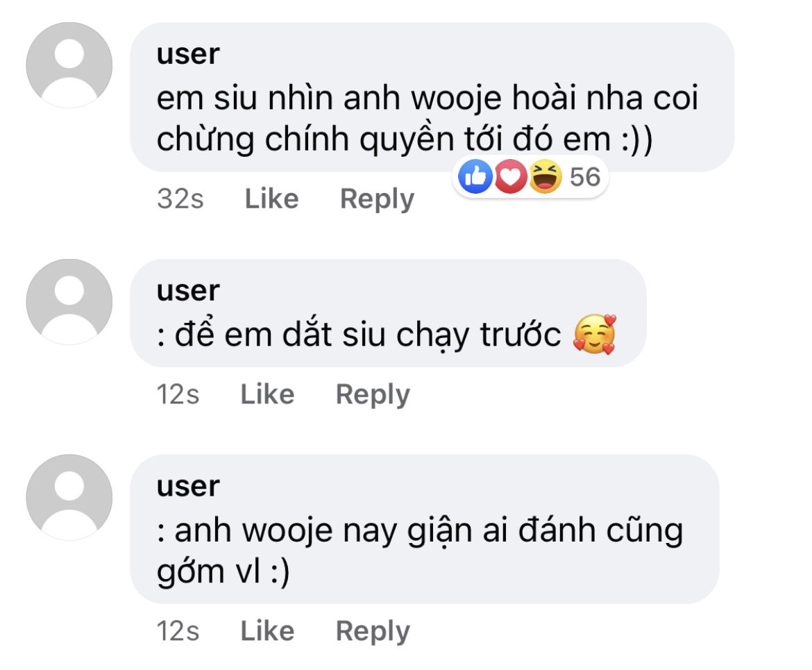This screenshot has width=812, height=670.
Task: Click the laughing face reaction icon
Action: pos(545,176)
